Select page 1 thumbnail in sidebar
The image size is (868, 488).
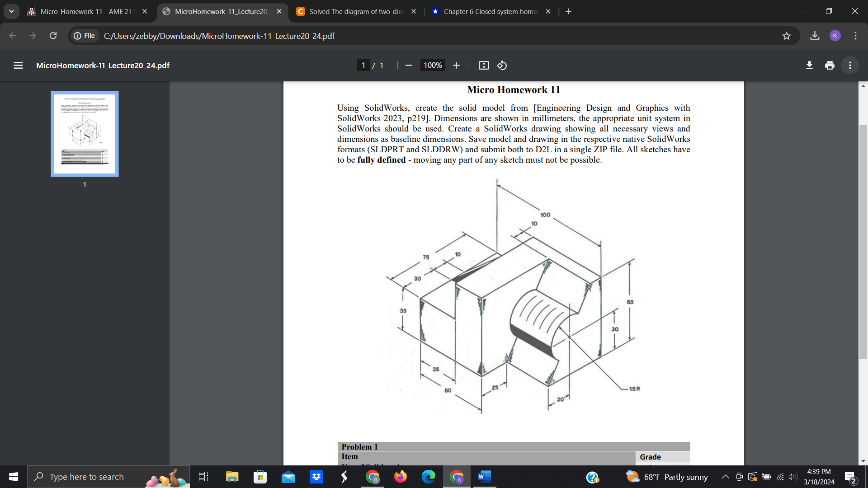point(85,134)
